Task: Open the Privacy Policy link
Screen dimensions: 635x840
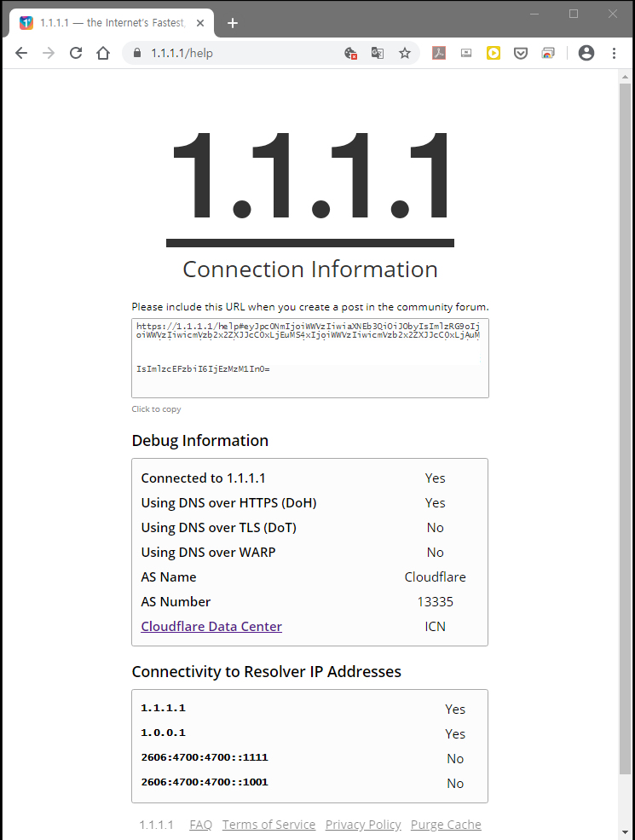Action: [x=363, y=825]
